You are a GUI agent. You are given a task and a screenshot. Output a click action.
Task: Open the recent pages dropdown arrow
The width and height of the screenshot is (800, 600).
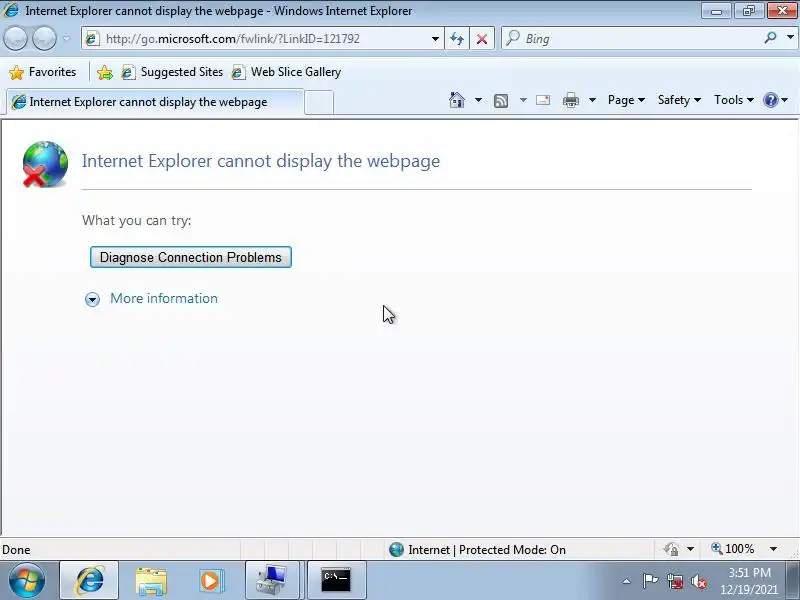(66, 39)
